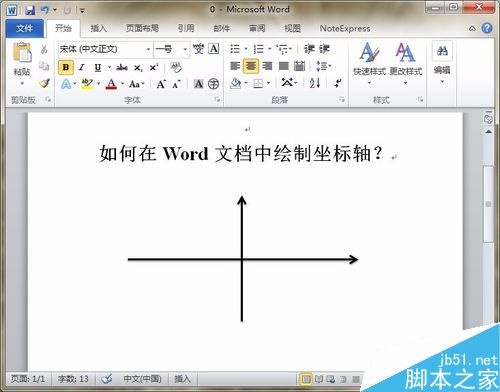Open the font size dropdown 一号

[x=171, y=49]
